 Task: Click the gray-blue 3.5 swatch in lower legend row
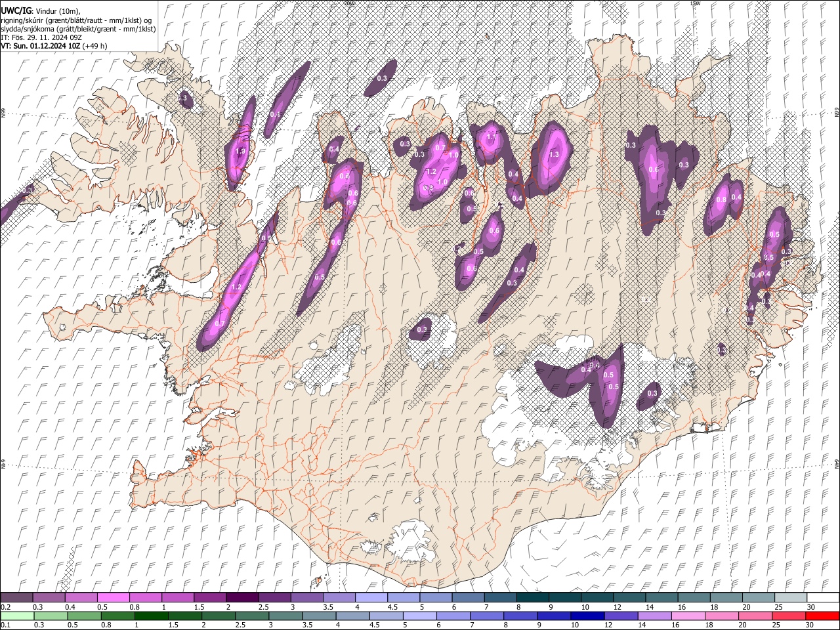tap(319, 616)
